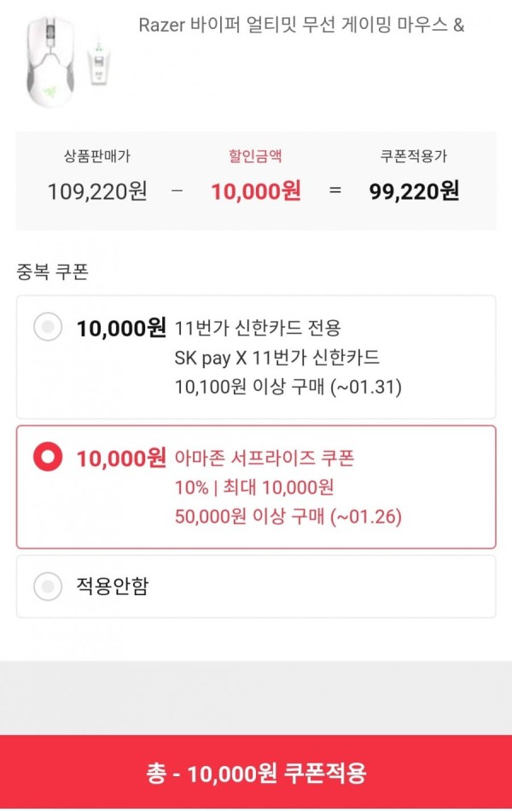Click the 10,100원 이상 구매 (~01.31) condition
The height and width of the screenshot is (812, 512).
(288, 387)
